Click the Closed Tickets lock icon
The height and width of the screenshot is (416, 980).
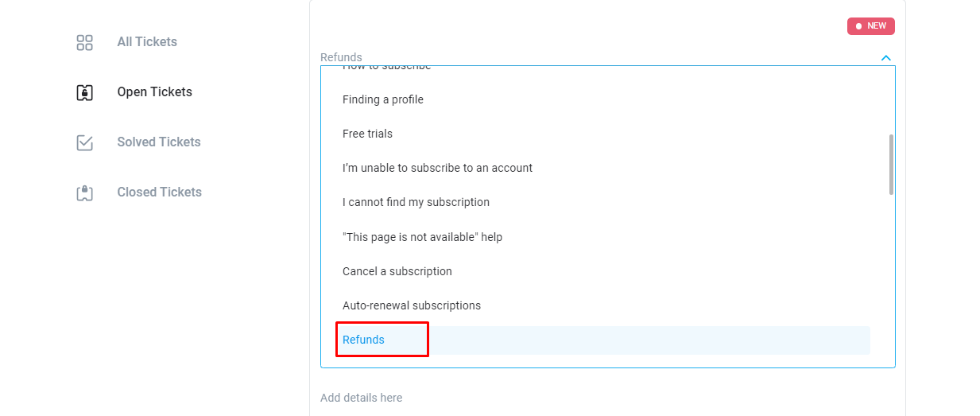[84, 192]
